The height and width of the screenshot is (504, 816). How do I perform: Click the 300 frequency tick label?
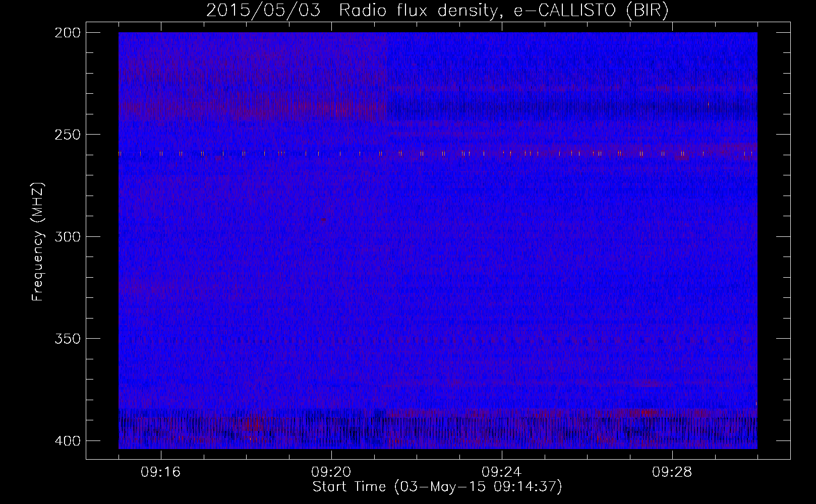point(67,236)
